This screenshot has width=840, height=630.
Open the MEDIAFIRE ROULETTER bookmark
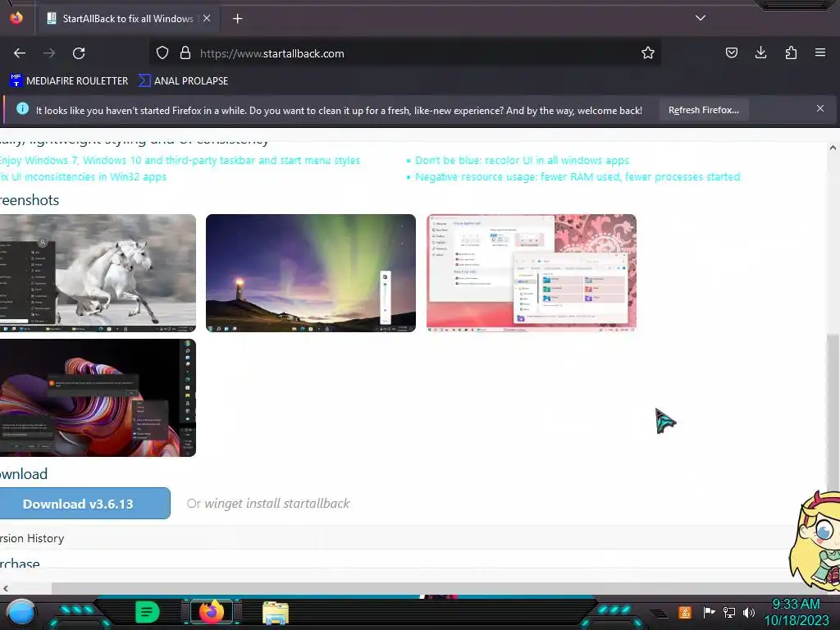[x=69, y=81]
